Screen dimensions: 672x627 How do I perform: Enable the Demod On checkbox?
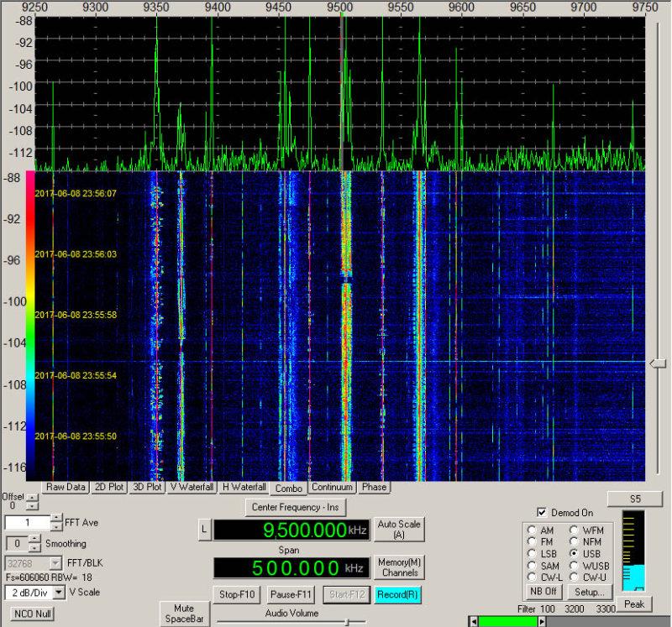click(x=542, y=512)
